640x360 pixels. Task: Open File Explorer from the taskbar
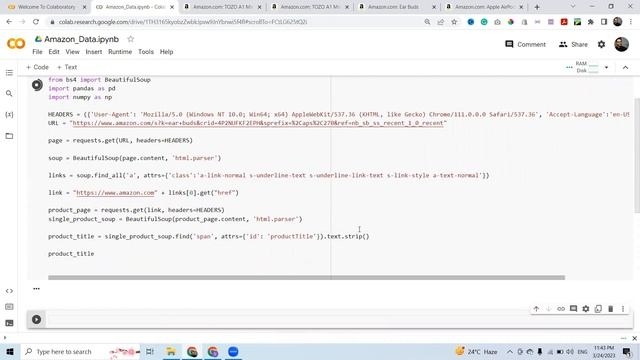coord(171,351)
